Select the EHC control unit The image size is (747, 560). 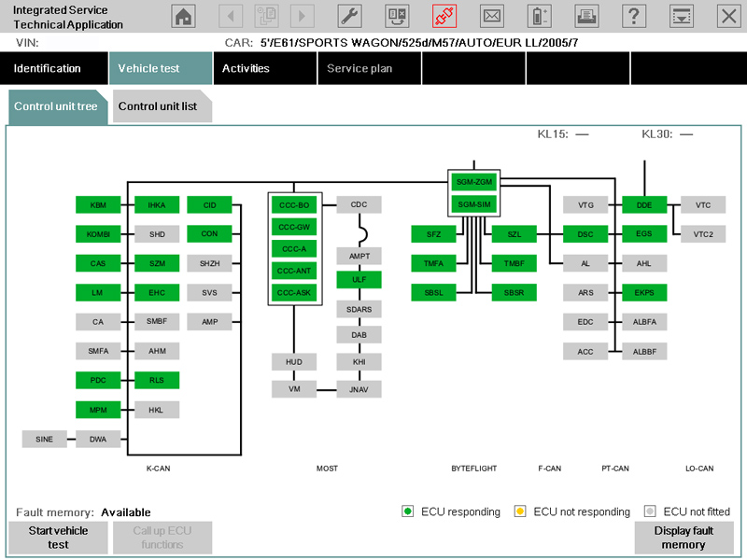pos(157,293)
